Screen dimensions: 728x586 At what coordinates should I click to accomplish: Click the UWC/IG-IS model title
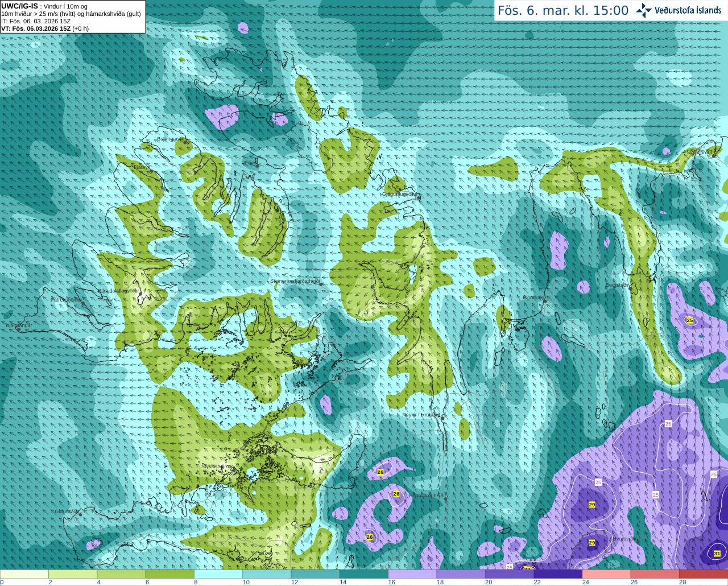(19, 6)
